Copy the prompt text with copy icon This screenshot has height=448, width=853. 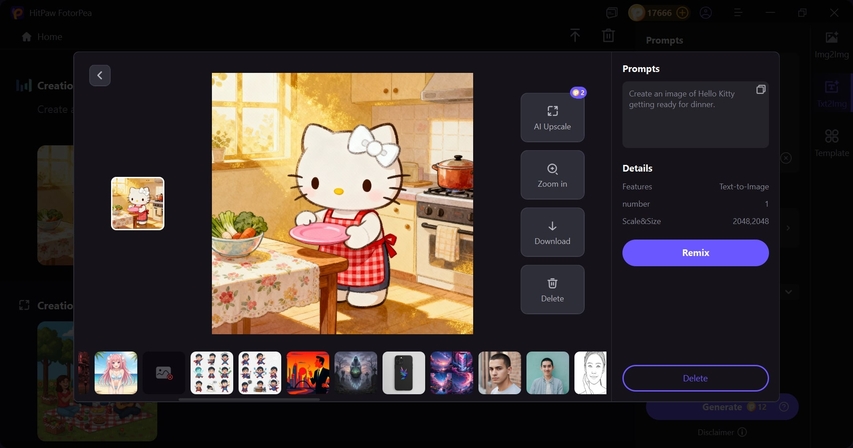point(761,90)
